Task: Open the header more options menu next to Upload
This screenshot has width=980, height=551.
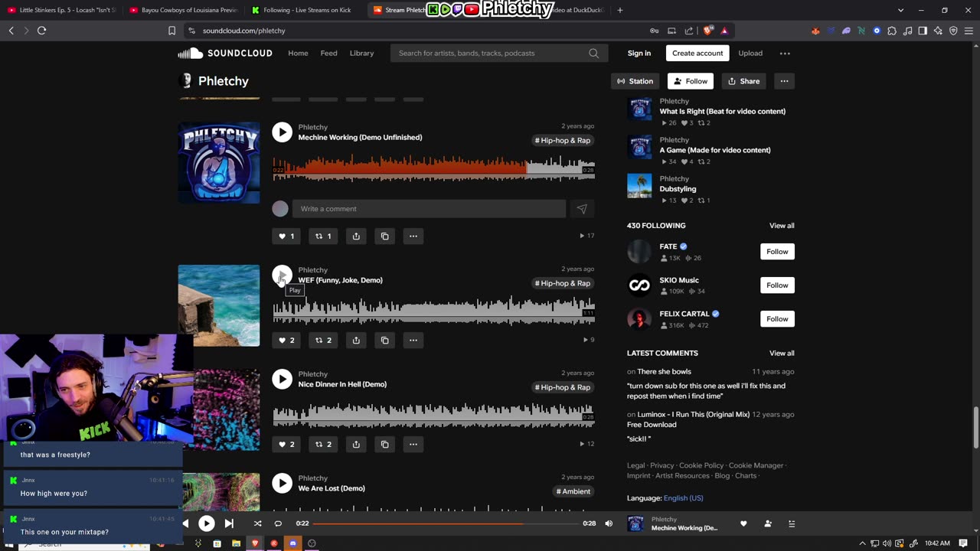Action: click(x=785, y=54)
